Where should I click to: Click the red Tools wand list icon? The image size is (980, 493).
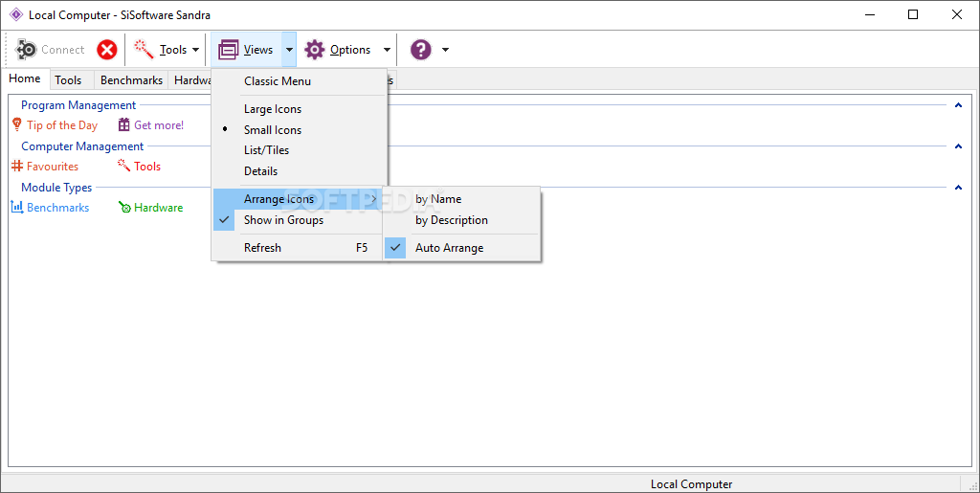coord(123,166)
